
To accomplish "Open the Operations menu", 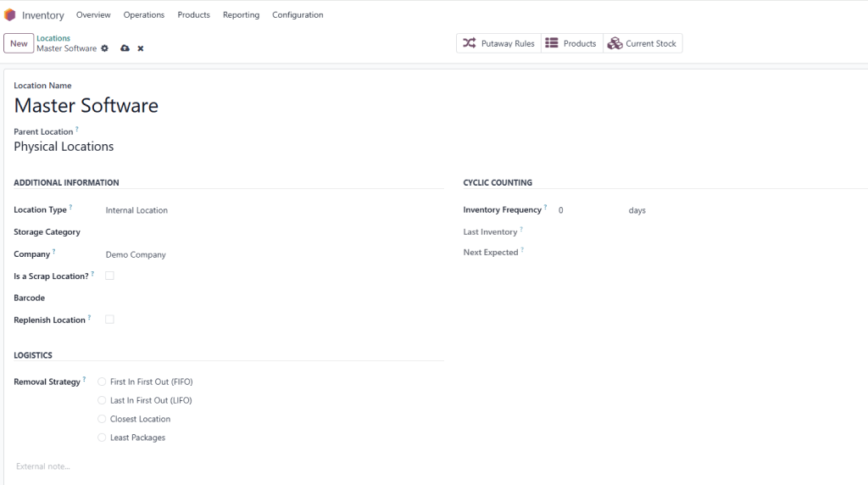I will 144,15.
